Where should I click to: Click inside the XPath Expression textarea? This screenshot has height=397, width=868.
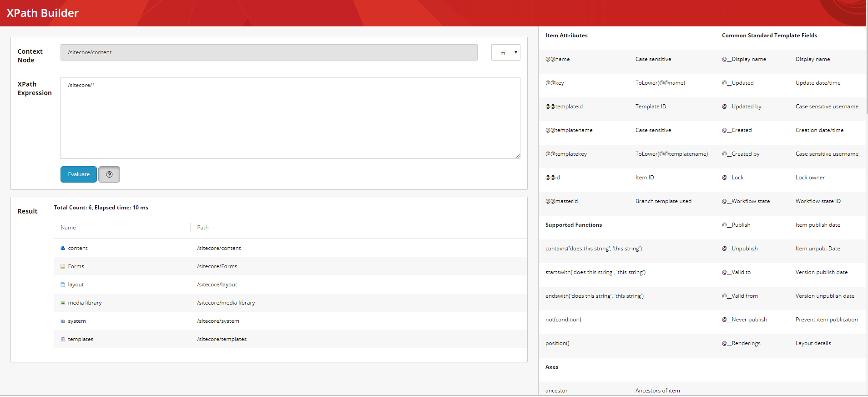point(290,118)
